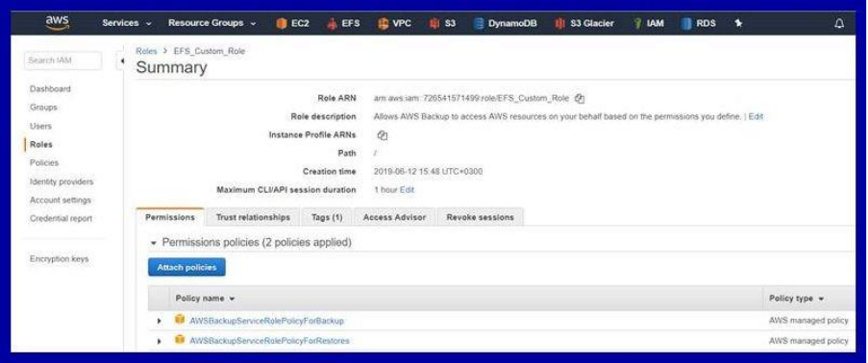
Task: Sort by Policy name column
Action: [205, 299]
